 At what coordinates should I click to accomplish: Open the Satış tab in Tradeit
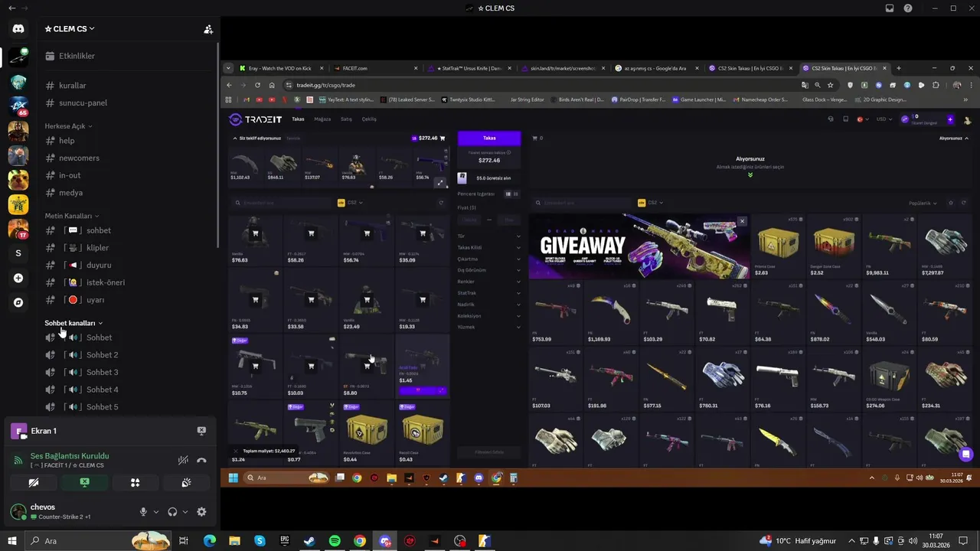[x=346, y=119]
